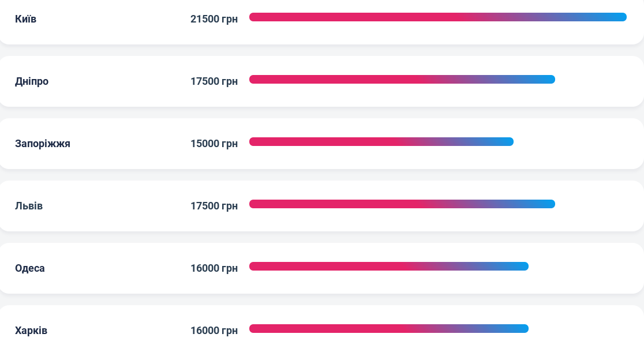Click the Харків salary bar

click(x=388, y=329)
